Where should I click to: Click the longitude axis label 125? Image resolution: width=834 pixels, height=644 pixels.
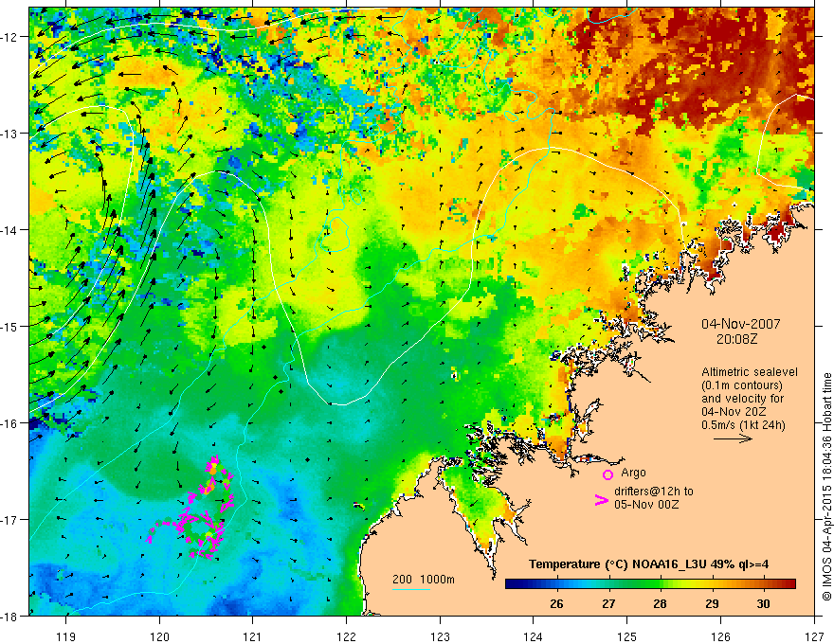point(627,636)
